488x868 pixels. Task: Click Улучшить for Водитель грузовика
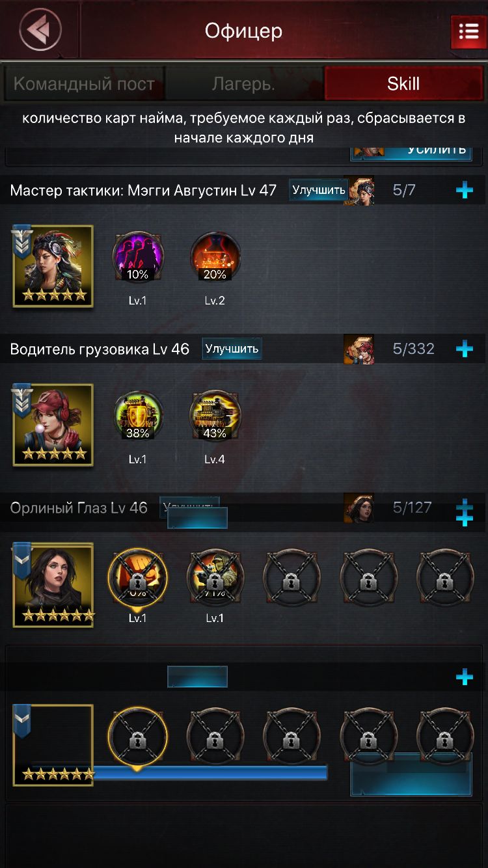232,349
